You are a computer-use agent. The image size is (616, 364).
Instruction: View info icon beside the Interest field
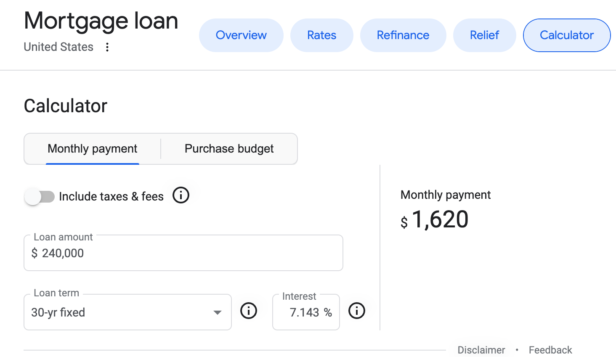click(356, 311)
